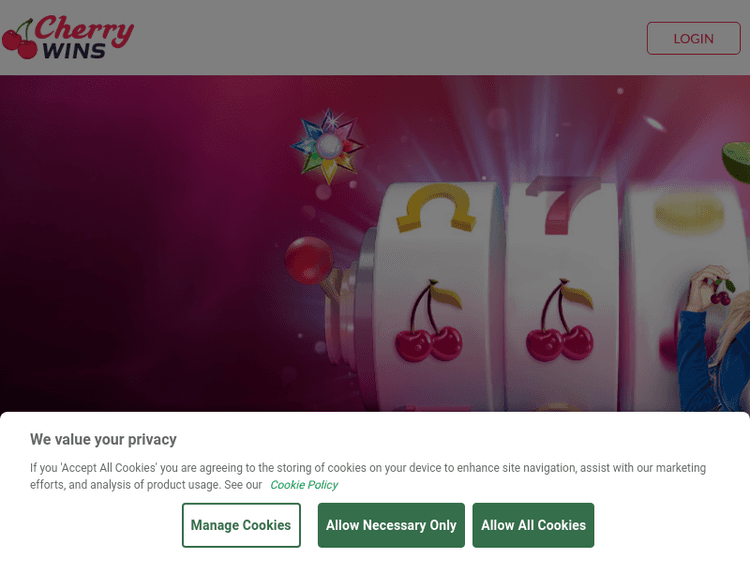Click the 'We value your privacy' heading
This screenshot has width=750, height=563.
[x=103, y=439]
